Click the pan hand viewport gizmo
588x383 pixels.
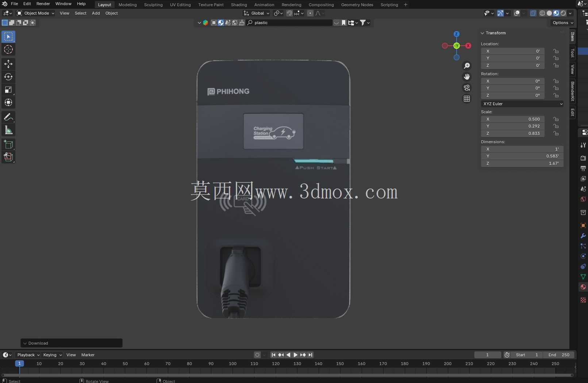467,77
